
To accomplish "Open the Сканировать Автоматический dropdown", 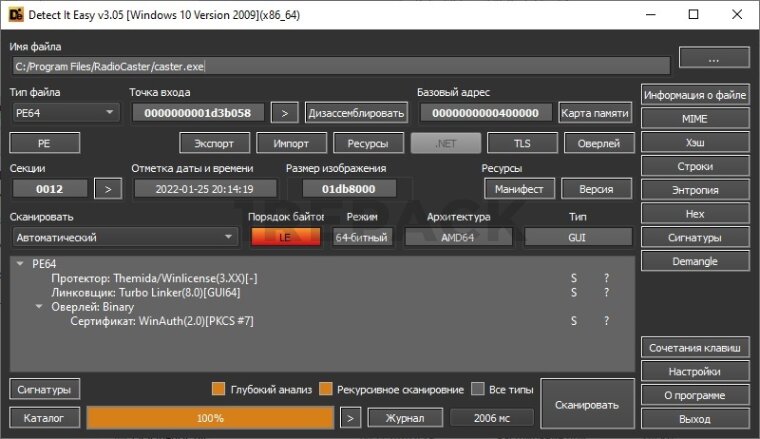I will [x=125, y=237].
